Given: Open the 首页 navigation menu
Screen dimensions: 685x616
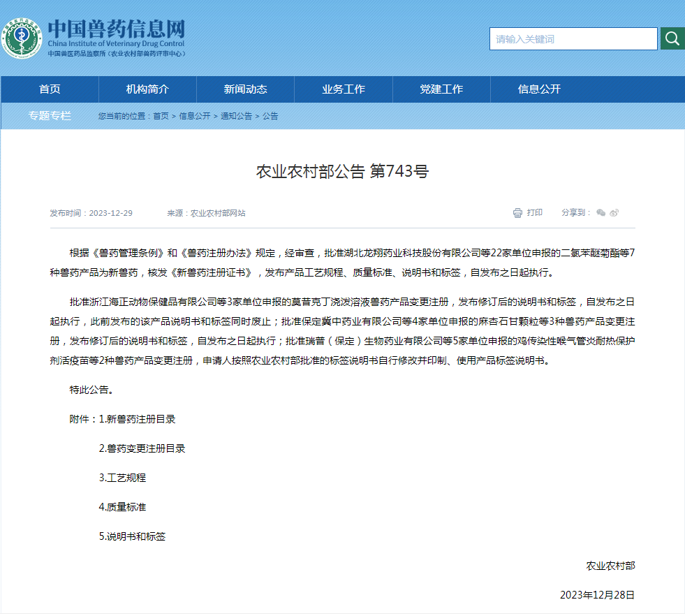Looking at the screenshot, I should coord(50,89).
